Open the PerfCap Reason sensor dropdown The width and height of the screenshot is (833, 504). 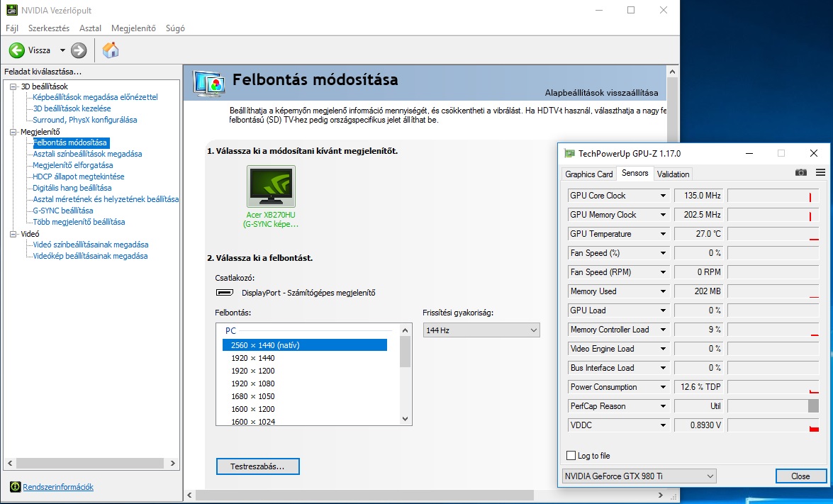click(x=663, y=405)
